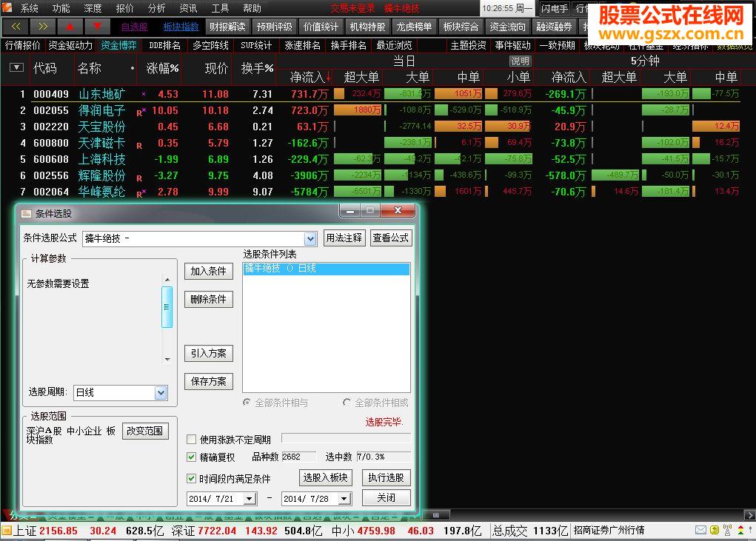756x541 pixels.
Task: Click 保存方案 button
Action: tap(208, 381)
